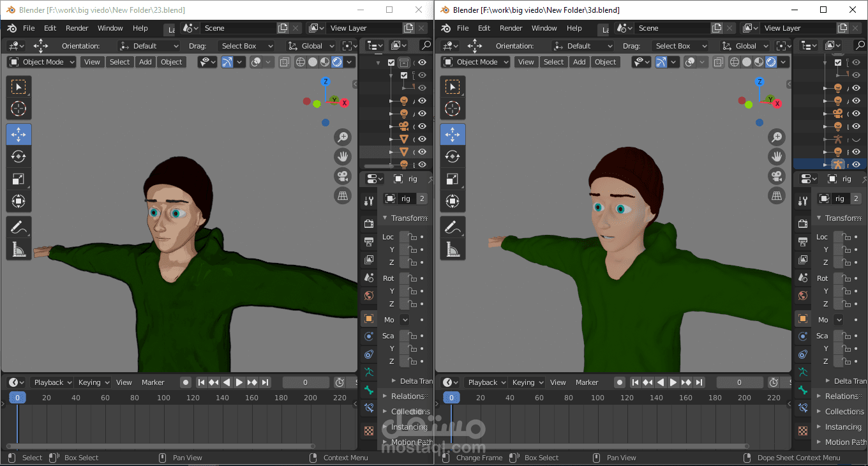Open the Window menu in 3d.blend window
The height and width of the screenshot is (466, 868).
coord(544,28)
